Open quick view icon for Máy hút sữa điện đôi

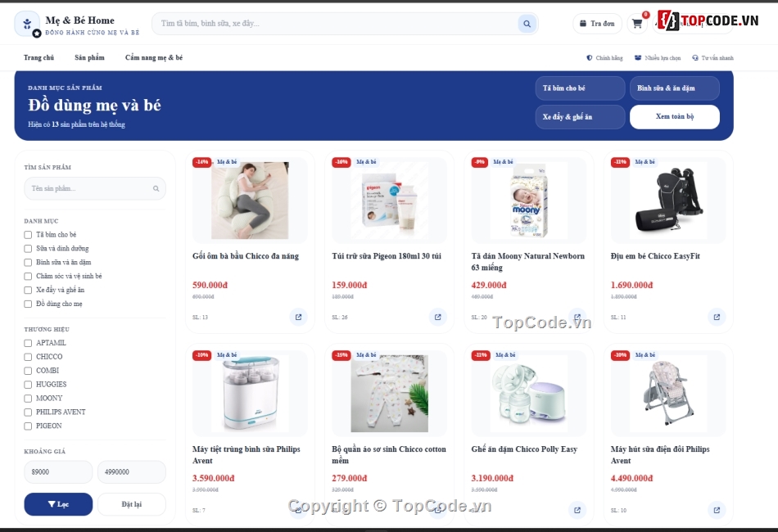(x=717, y=510)
